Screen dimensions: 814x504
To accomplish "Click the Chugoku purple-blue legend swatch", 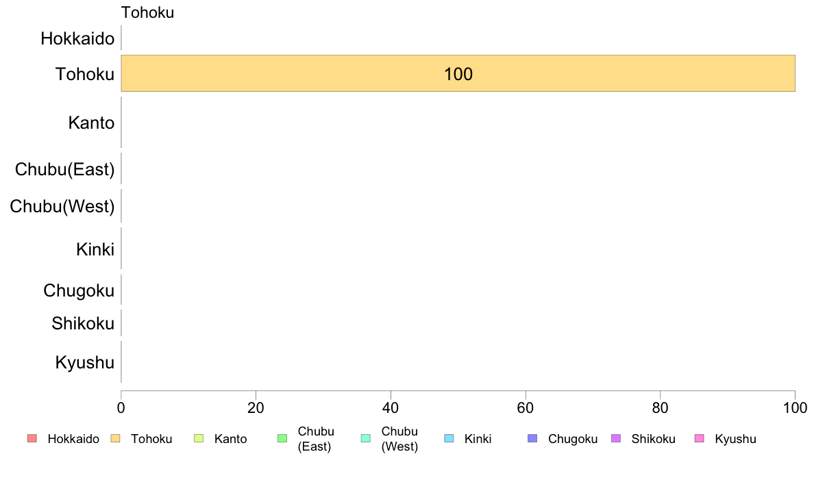I will 532,438.
